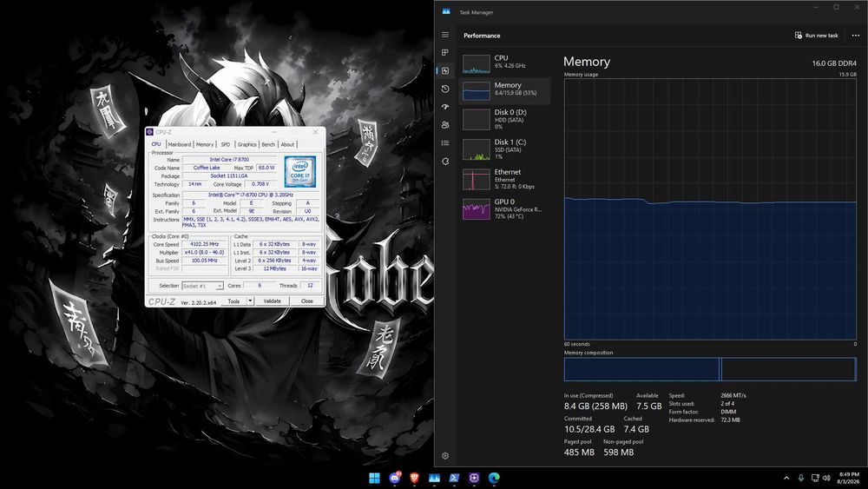The height and width of the screenshot is (489, 868).
Task: Open the Socket #1 selection dropdown
Action: tap(202, 286)
